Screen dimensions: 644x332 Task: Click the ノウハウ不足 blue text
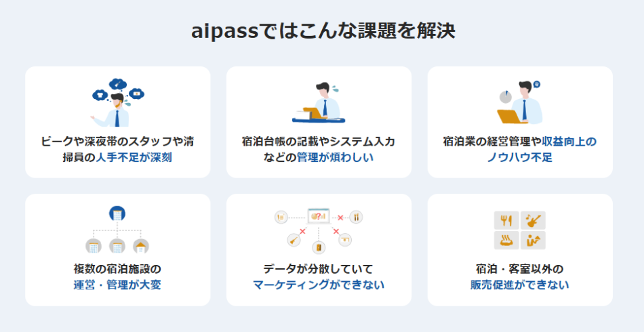[x=520, y=158]
